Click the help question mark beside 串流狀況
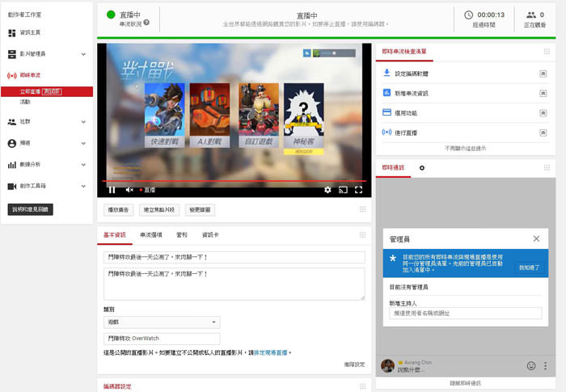Screen dimensions: 566x392 146,23
